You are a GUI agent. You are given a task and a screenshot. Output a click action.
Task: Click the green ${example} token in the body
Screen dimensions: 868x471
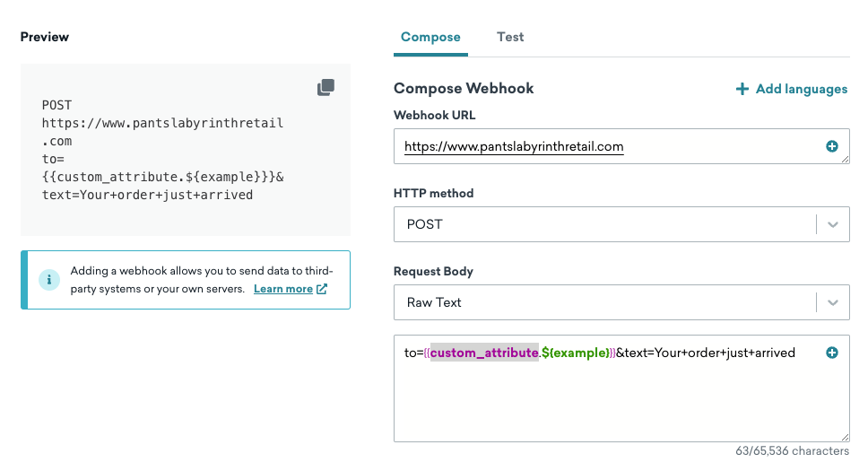tap(575, 353)
